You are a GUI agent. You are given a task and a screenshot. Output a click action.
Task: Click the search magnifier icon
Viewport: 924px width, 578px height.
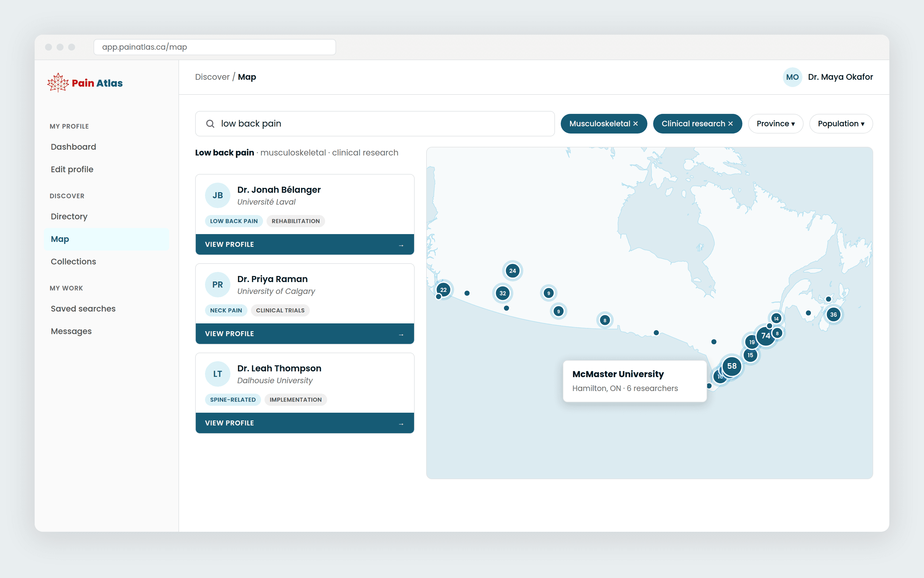210,124
